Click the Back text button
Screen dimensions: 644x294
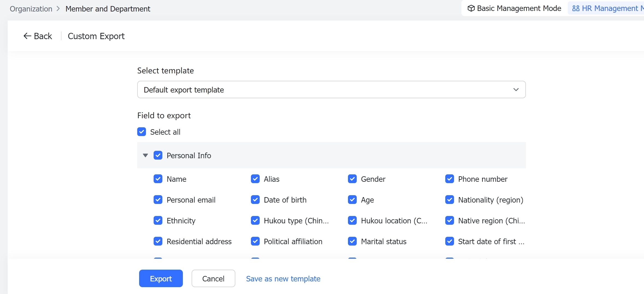[43, 36]
